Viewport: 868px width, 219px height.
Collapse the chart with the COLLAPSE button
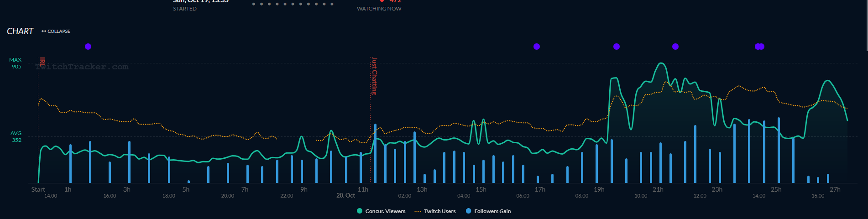pos(56,31)
